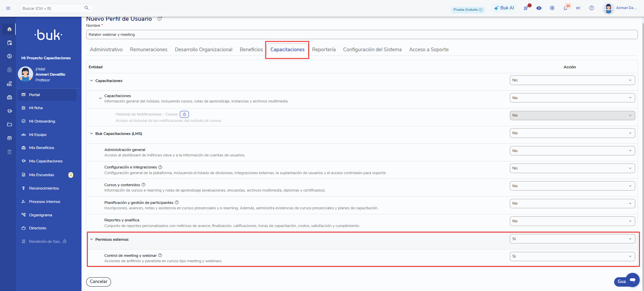The height and width of the screenshot is (291, 644).
Task: Open the Capacitaciones module info dropdown
Action: [x=572, y=98]
